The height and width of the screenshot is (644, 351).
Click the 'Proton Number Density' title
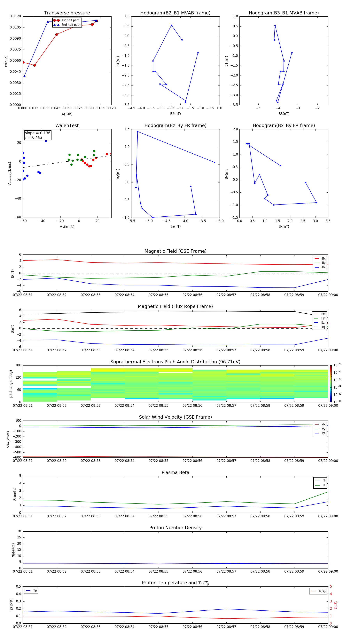point(175,528)
